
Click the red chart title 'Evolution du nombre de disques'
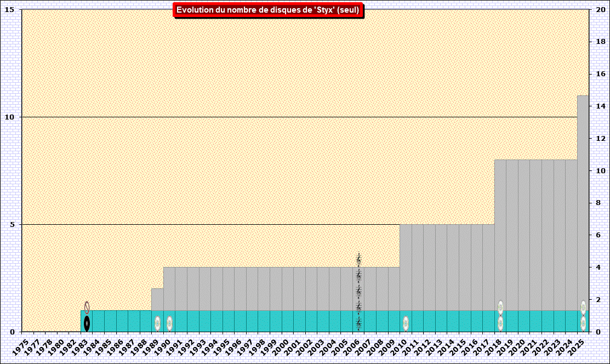pos(268,10)
